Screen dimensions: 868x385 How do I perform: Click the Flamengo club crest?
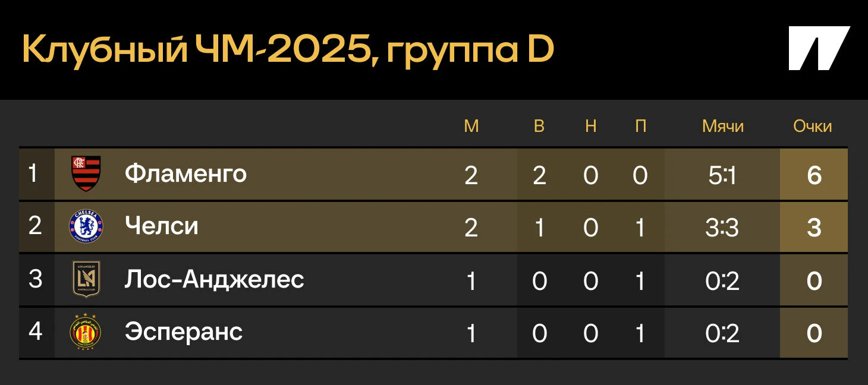coord(86,173)
